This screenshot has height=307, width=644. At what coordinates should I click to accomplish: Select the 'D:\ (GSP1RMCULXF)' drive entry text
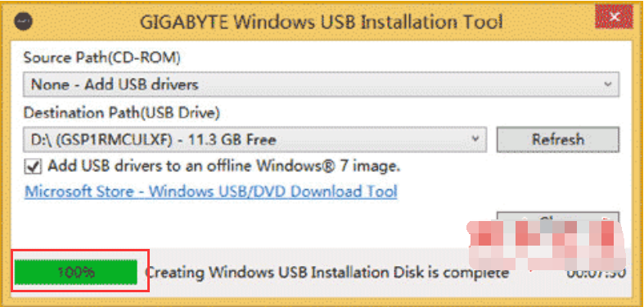coord(101,140)
